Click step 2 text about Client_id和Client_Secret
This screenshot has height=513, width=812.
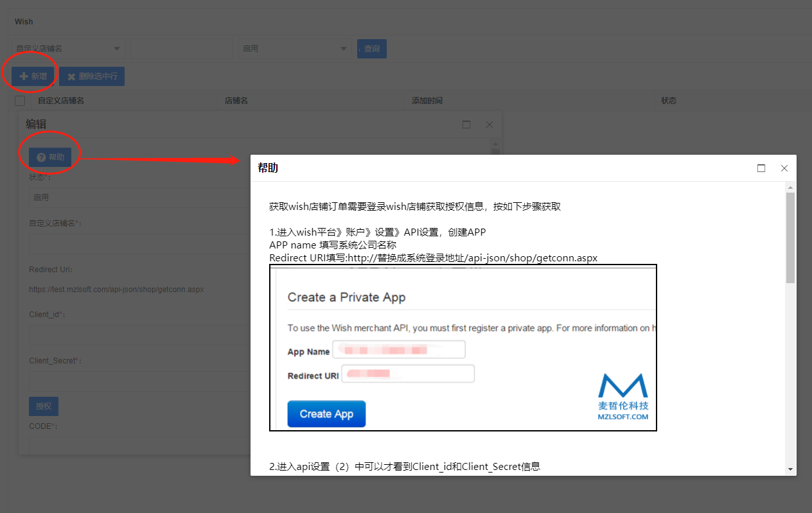click(405, 467)
